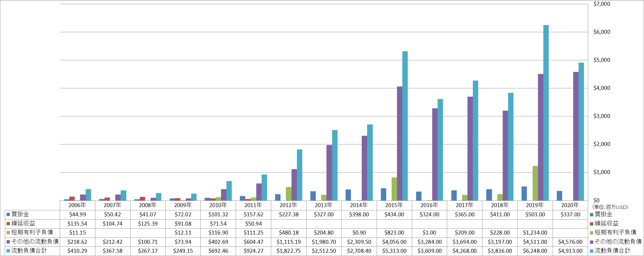The image size is (644, 256).
Task: Click the 繰延収益 value $135.54
Action: pyautogui.click(x=77, y=223)
